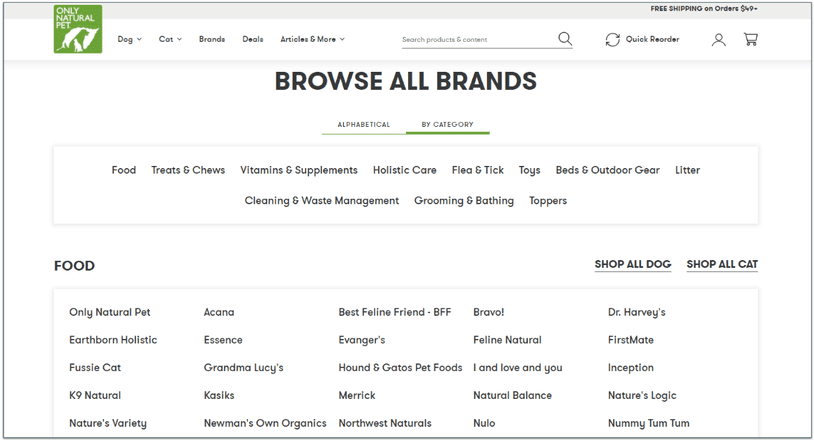814x440 pixels.
Task: Expand the Cat menu dropdown
Action: pos(170,39)
